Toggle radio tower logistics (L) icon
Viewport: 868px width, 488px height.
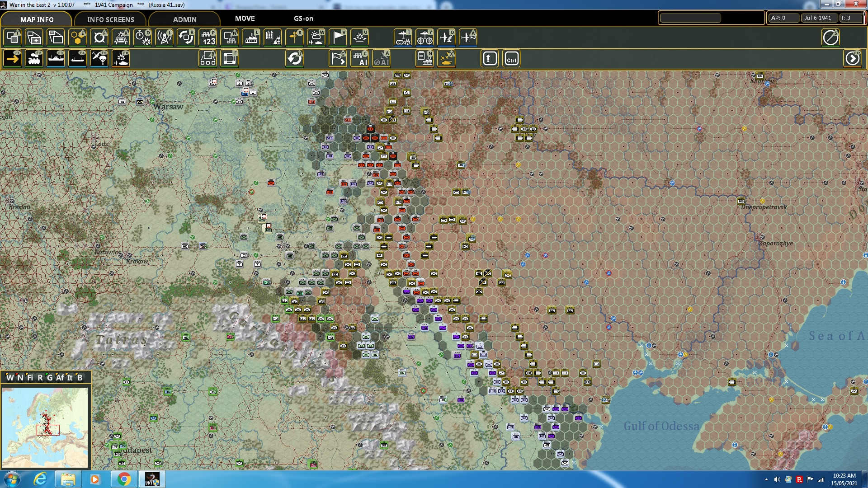tap(165, 38)
